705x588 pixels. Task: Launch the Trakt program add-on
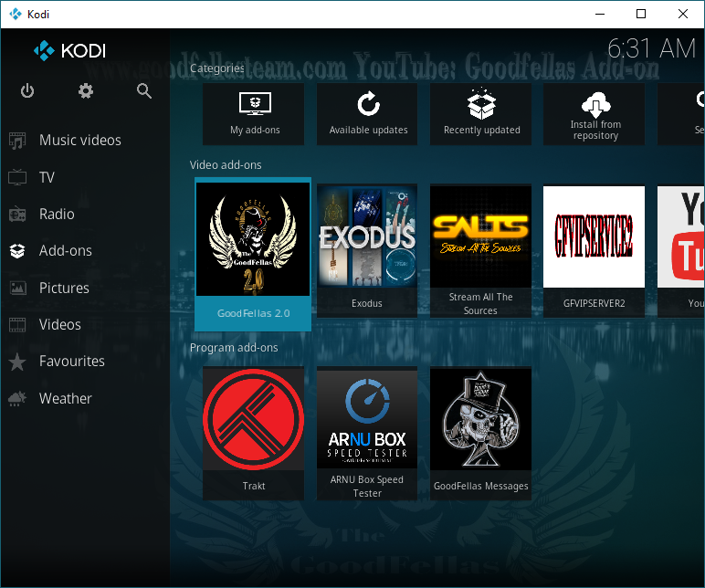(x=254, y=434)
